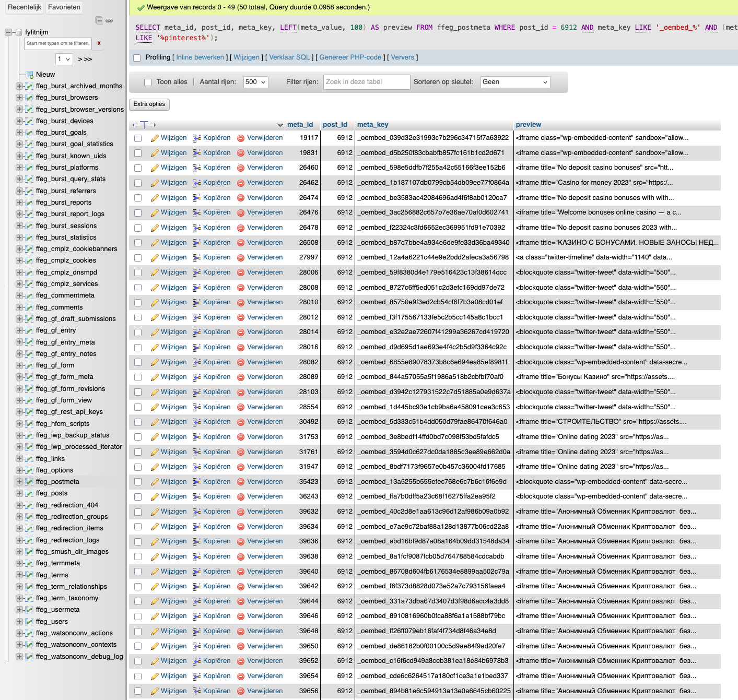
Task: Select checkbox for row meta_id 19117
Action: pos(138,138)
